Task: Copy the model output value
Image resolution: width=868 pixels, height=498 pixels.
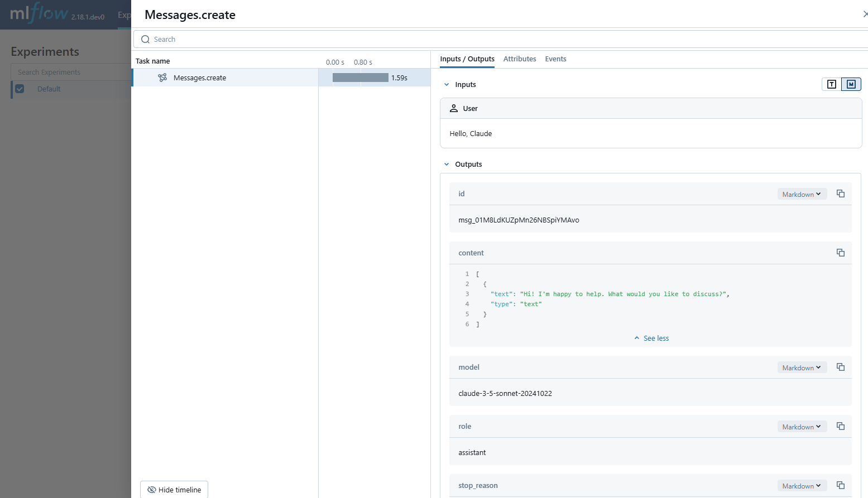Action: click(x=841, y=367)
